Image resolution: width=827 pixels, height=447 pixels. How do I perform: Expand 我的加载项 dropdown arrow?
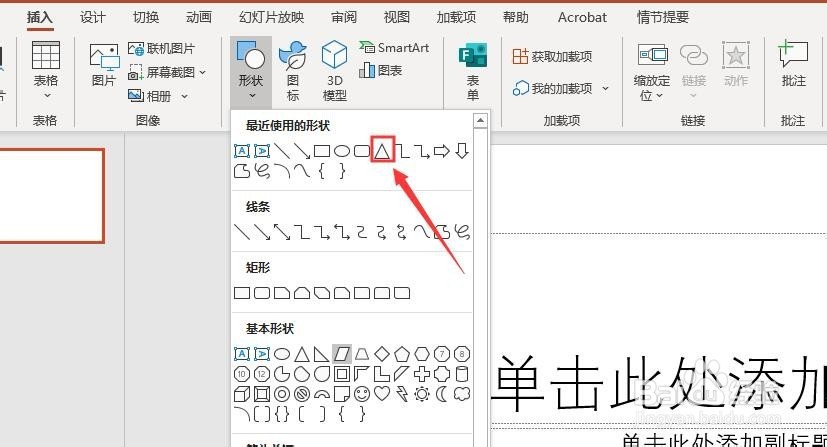coord(605,89)
